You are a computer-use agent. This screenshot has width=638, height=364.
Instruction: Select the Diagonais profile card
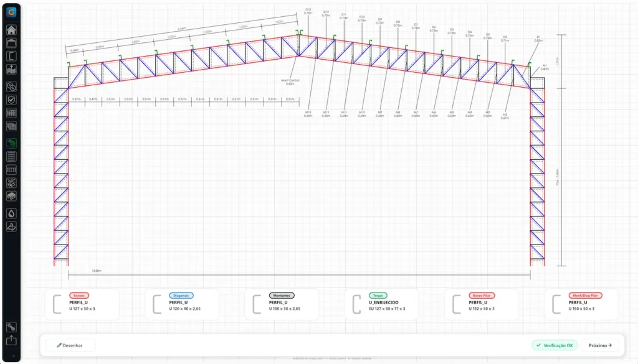(x=182, y=305)
